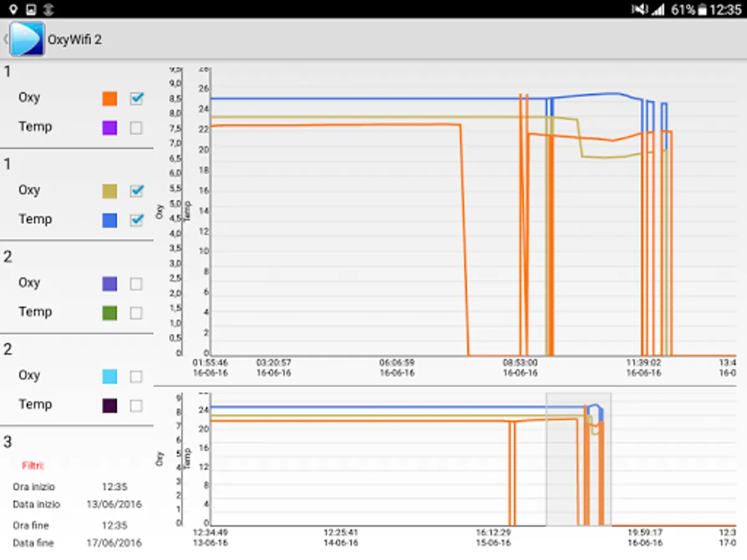
Task: Uncheck the blue Temp checkbox
Action: (136, 220)
